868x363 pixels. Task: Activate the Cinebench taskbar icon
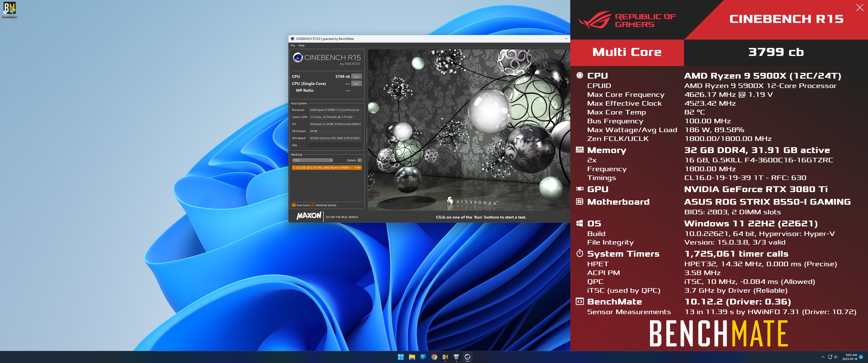click(x=467, y=357)
